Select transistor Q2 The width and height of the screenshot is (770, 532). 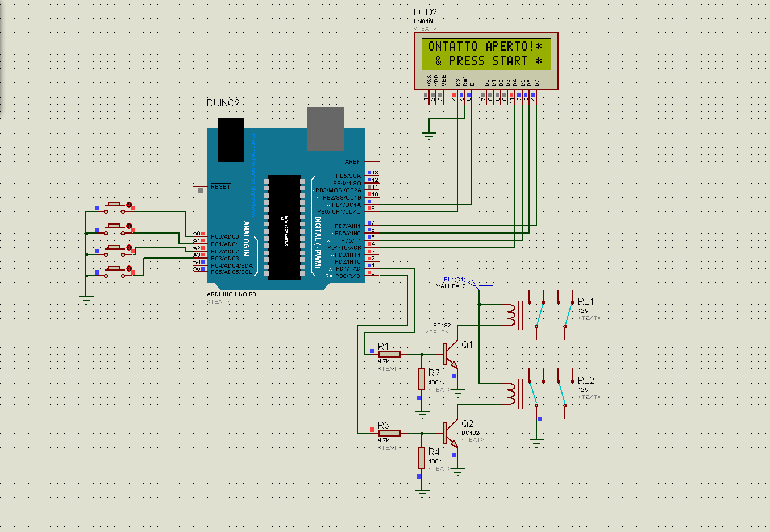449,433
